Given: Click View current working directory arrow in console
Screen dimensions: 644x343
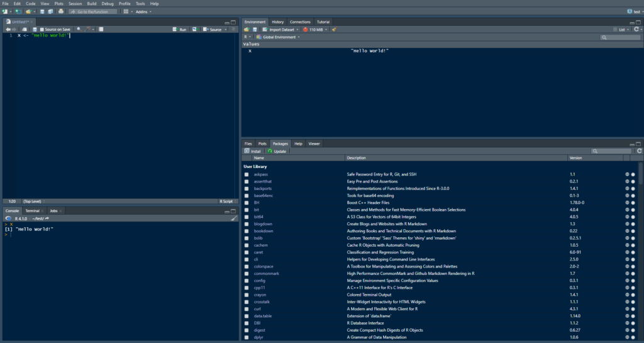Looking at the screenshot, I should [47, 218].
